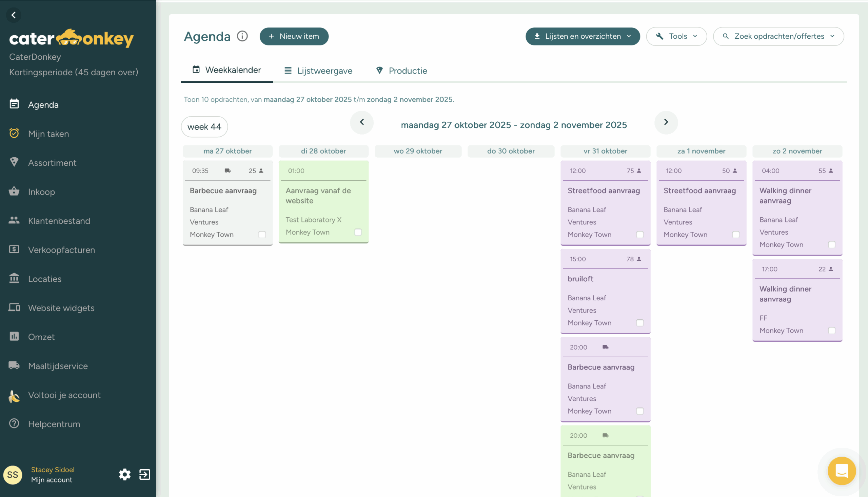Screen dimensions: 868x497
Task: Tick checkbox on FF Walking dinner card
Action: pyautogui.click(x=831, y=331)
